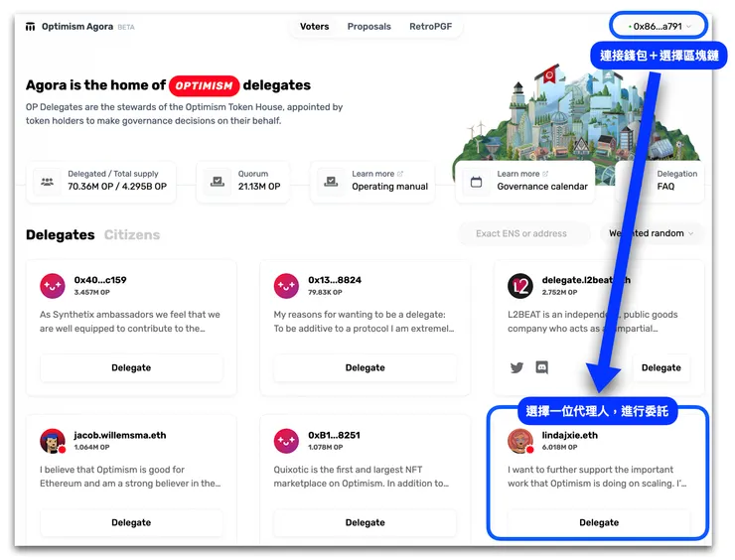Click the Quixotic NFT marketplace statement text
This screenshot has height=560, width=735.
tap(362, 477)
